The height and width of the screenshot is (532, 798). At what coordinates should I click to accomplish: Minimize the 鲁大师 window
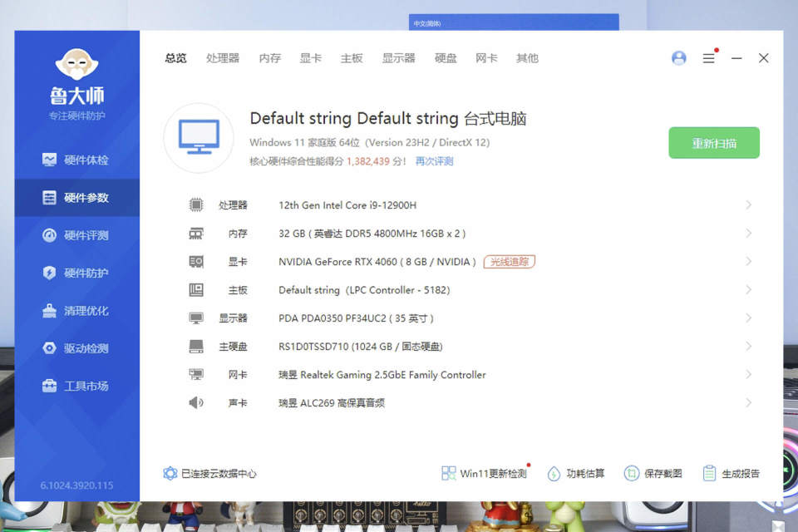click(x=736, y=58)
